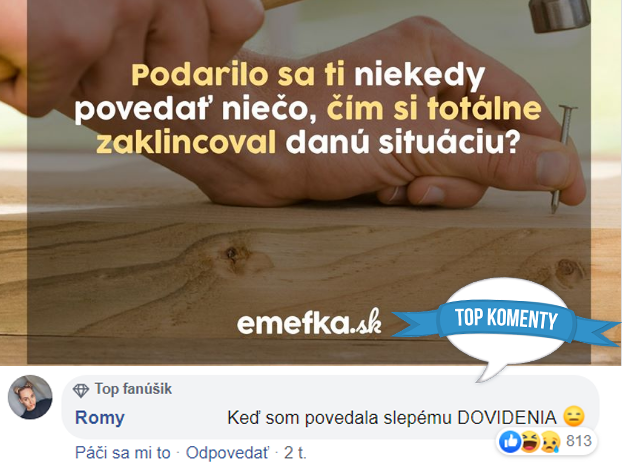Reply to the comment with "Odpovedať"
The image size is (622, 474).
click(227, 453)
